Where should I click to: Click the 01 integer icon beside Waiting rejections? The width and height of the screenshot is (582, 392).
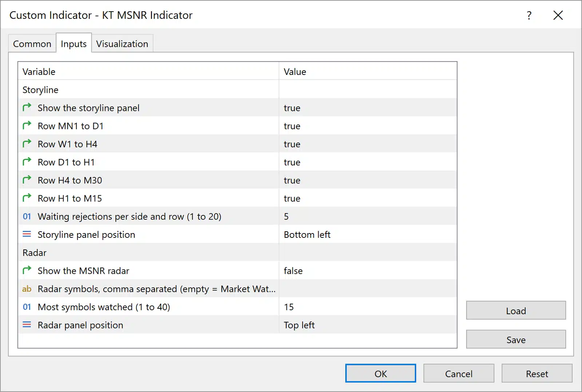coord(27,216)
